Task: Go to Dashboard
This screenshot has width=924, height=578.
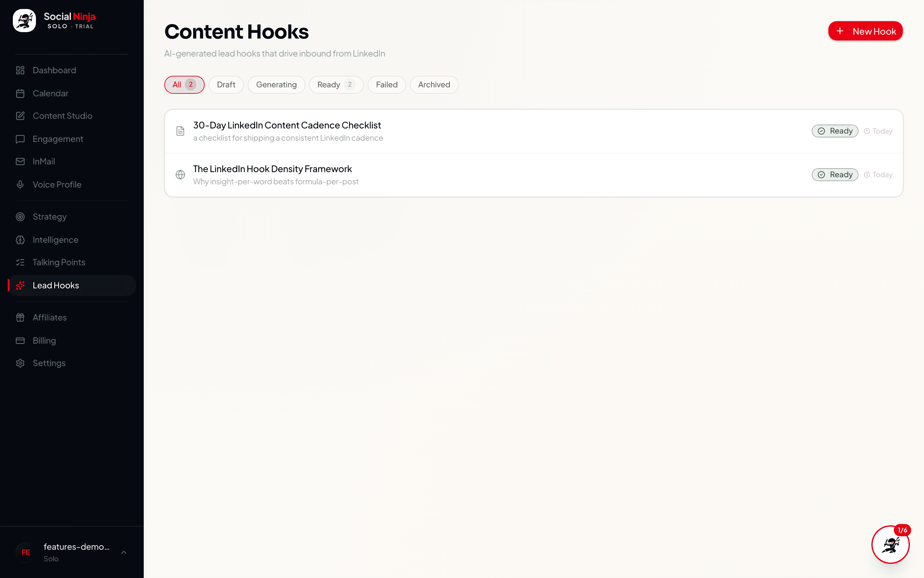Action: coord(72,70)
